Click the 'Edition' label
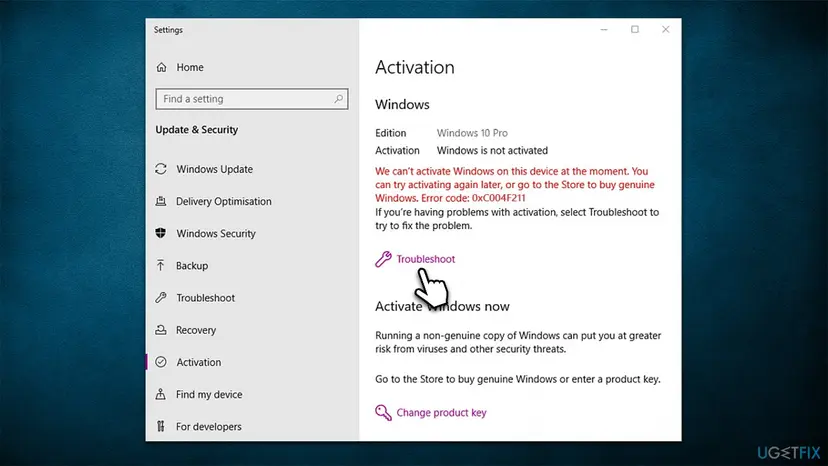Viewport: 828px width, 466px height. tap(391, 133)
